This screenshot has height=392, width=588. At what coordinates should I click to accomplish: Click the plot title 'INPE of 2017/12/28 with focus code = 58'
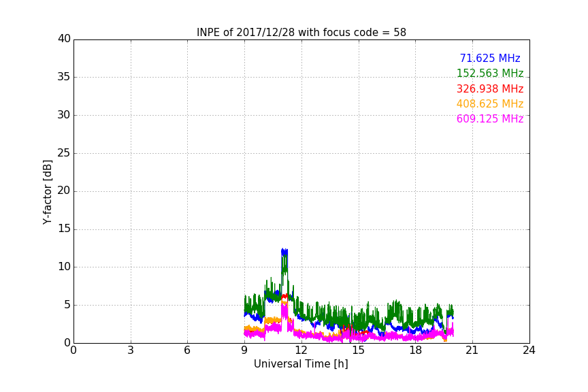tap(301, 32)
